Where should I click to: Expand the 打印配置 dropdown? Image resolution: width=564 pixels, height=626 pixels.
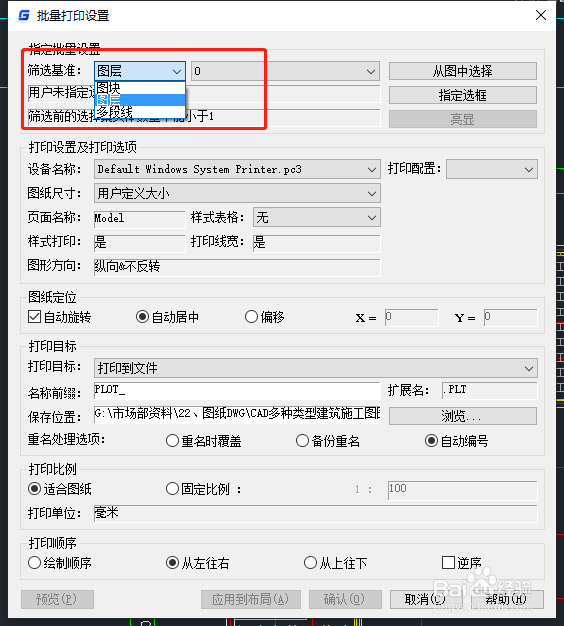click(492, 169)
